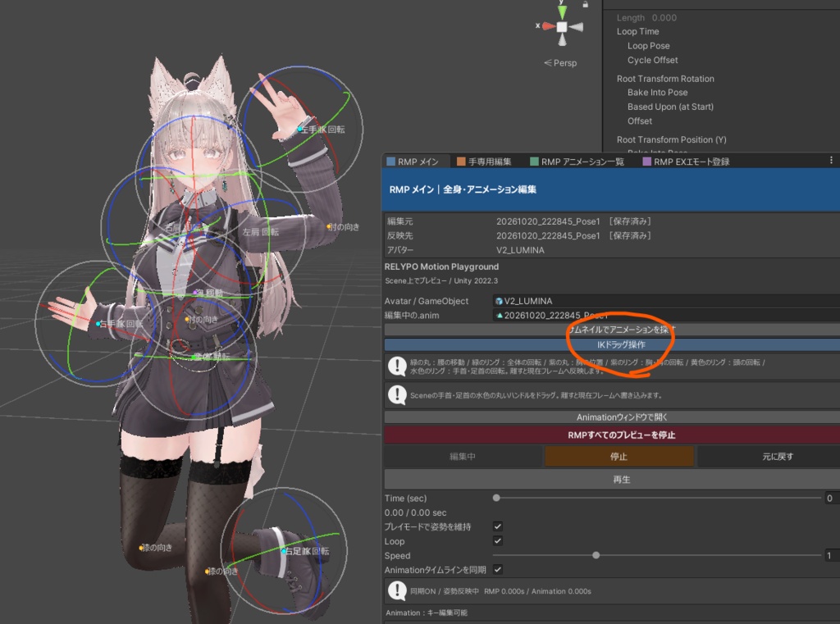This screenshot has width=840, height=624.
Task: Click the サムネイルでアニメーションを探す button
Action: click(612, 330)
